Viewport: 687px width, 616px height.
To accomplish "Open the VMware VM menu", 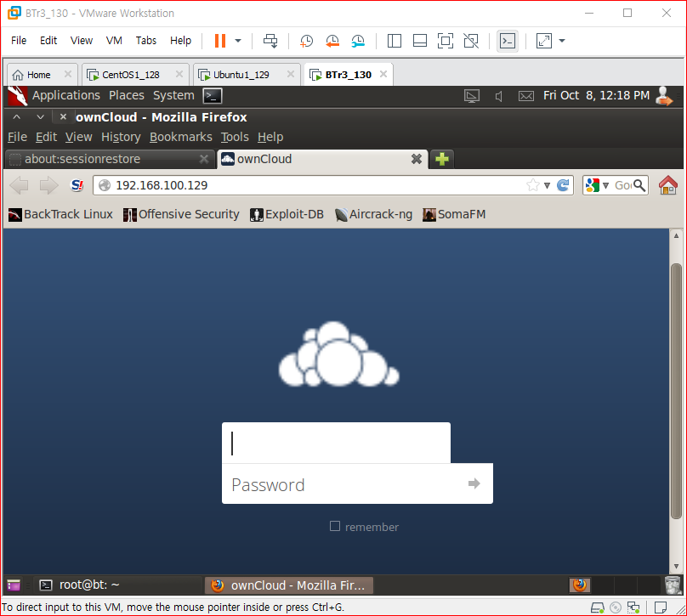I will 114,40.
